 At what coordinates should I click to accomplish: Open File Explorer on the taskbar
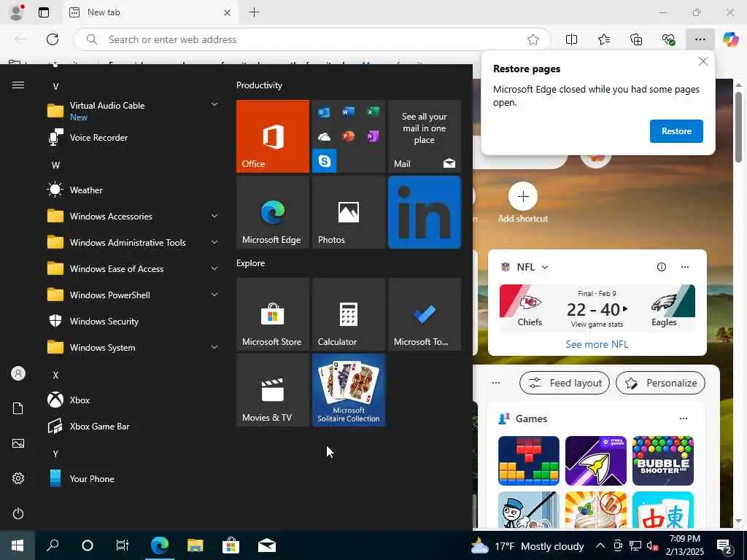[196, 545]
